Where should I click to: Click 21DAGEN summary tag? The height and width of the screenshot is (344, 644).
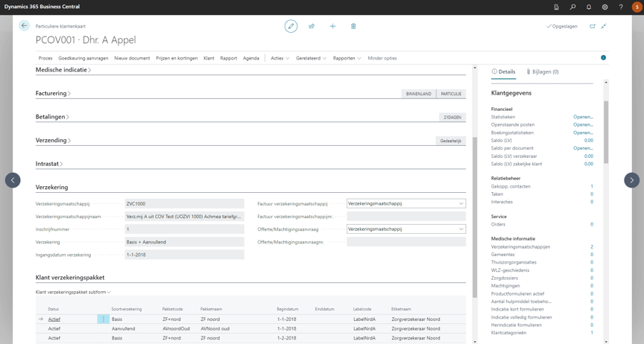point(452,118)
